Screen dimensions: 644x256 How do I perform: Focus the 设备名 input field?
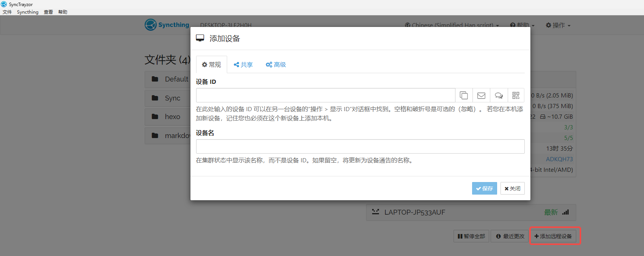click(360, 146)
